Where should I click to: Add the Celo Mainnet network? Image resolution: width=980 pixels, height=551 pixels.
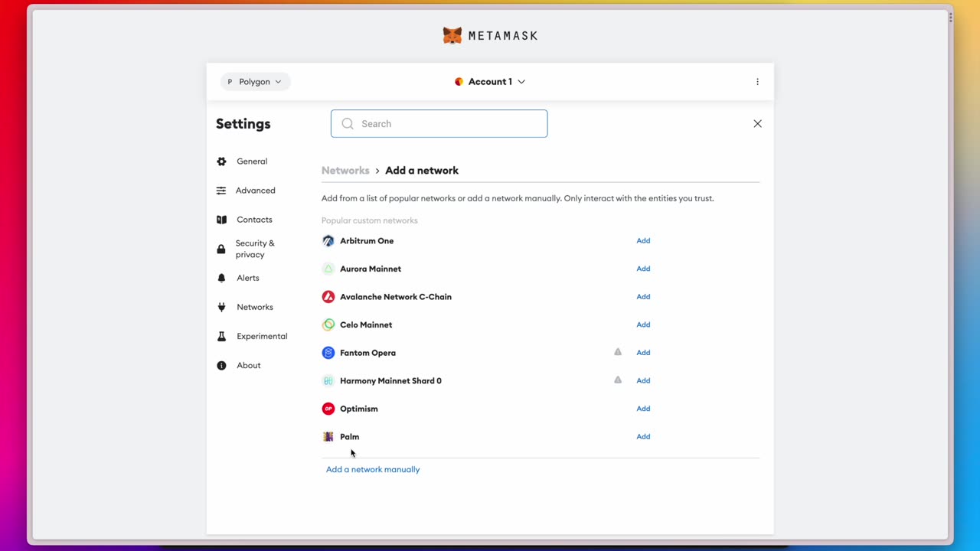[643, 324]
